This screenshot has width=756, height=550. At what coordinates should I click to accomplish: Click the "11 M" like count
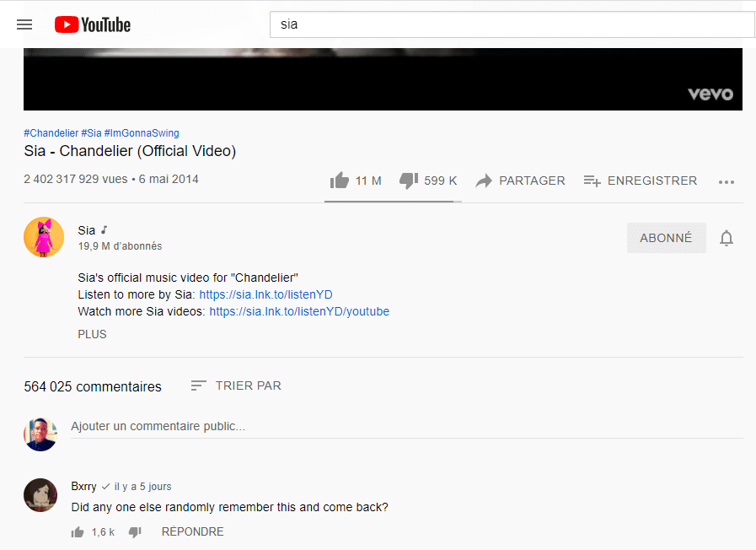coord(368,181)
